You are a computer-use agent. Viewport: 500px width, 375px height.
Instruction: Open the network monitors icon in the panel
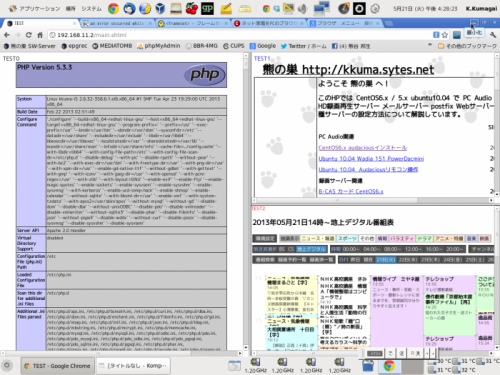[x=321, y=8]
